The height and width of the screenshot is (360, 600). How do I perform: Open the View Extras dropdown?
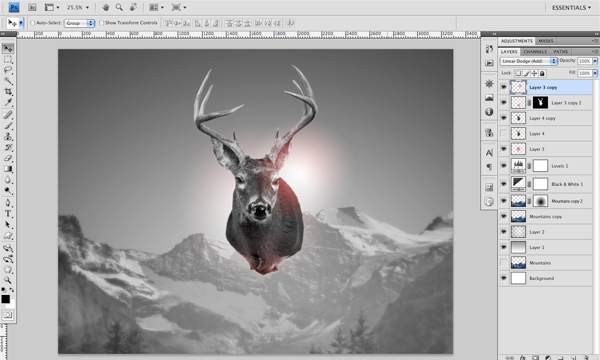pyautogui.click(x=52, y=7)
